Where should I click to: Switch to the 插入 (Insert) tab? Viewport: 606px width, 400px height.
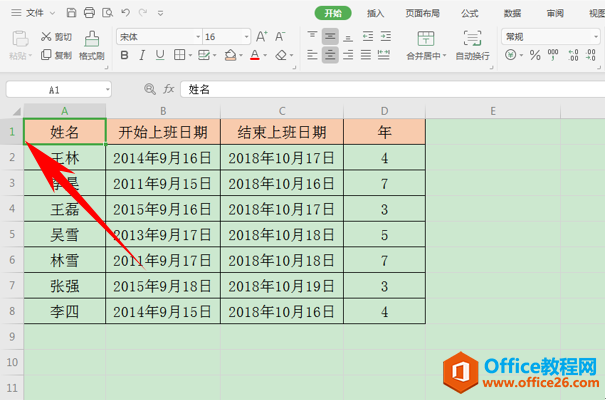coord(376,13)
